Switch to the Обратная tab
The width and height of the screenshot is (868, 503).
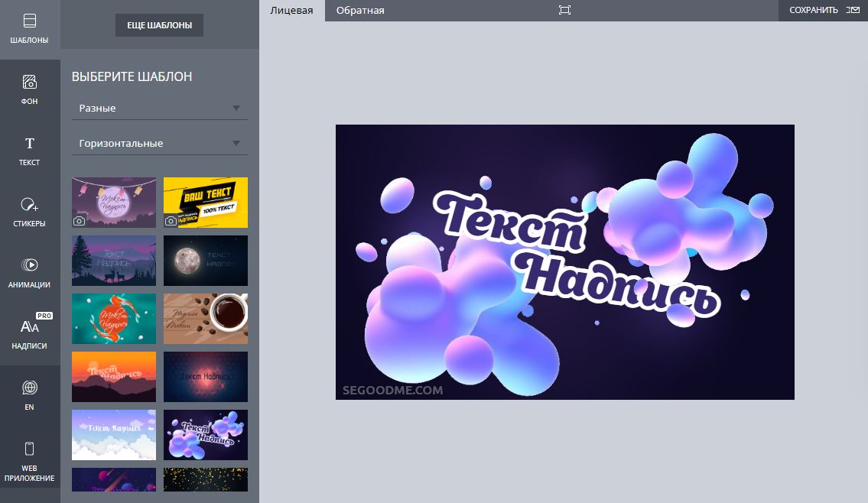pos(360,11)
